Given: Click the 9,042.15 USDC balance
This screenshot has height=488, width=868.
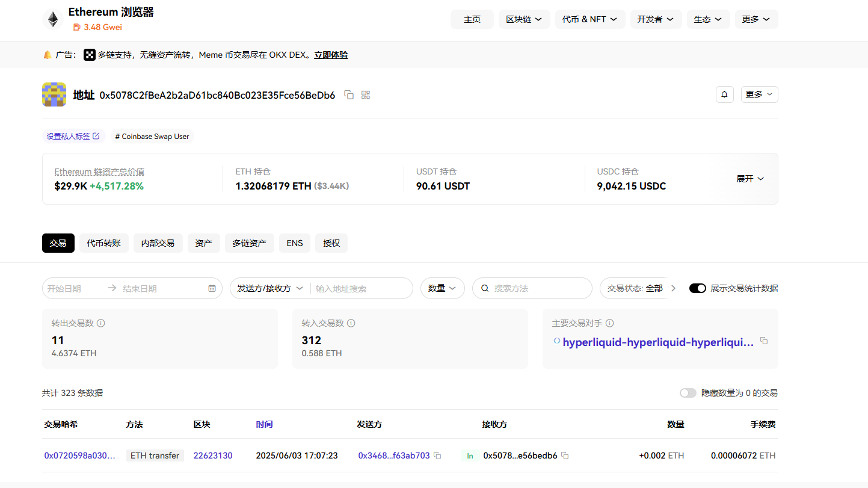Looking at the screenshot, I should (x=632, y=186).
